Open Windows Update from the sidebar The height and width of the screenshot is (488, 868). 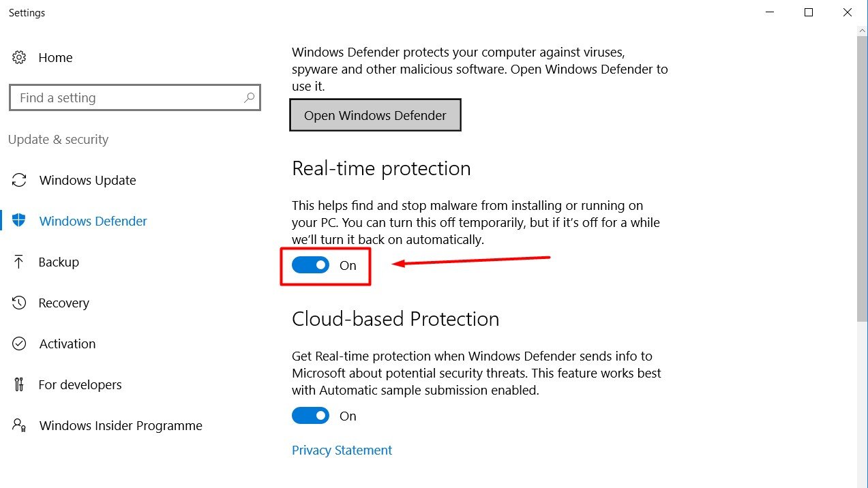87,180
